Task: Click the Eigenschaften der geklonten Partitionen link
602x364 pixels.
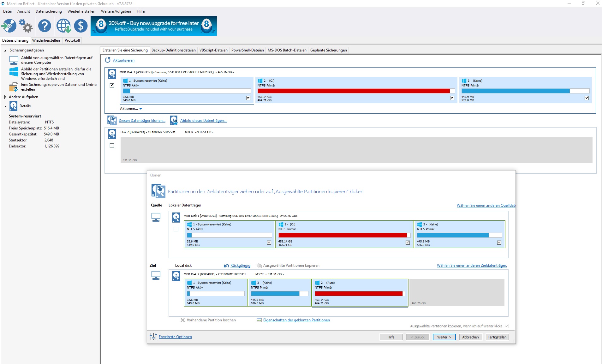Action: point(296,320)
